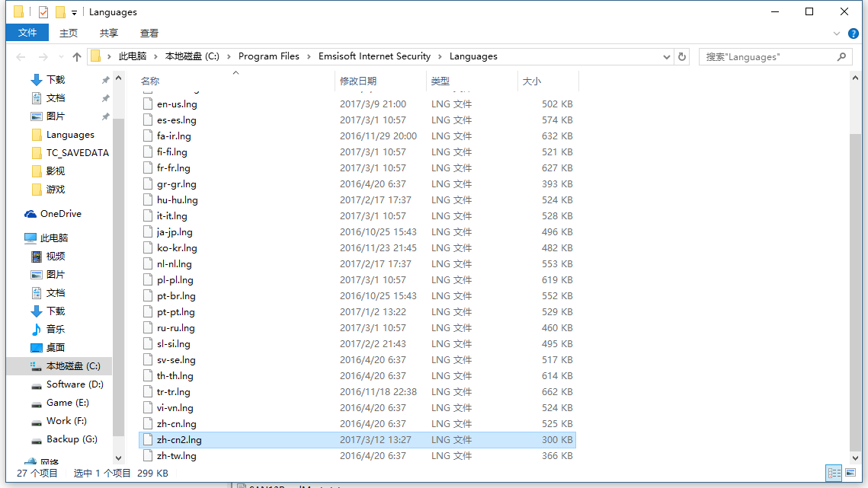Switch to large icons view
This screenshot has height=488, width=868.
click(x=850, y=473)
